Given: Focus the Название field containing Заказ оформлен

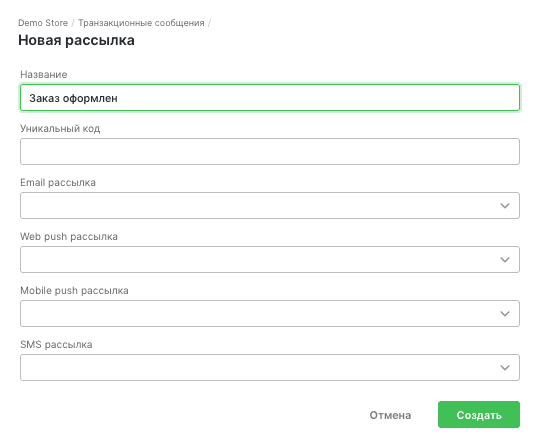Looking at the screenshot, I should pos(270,98).
